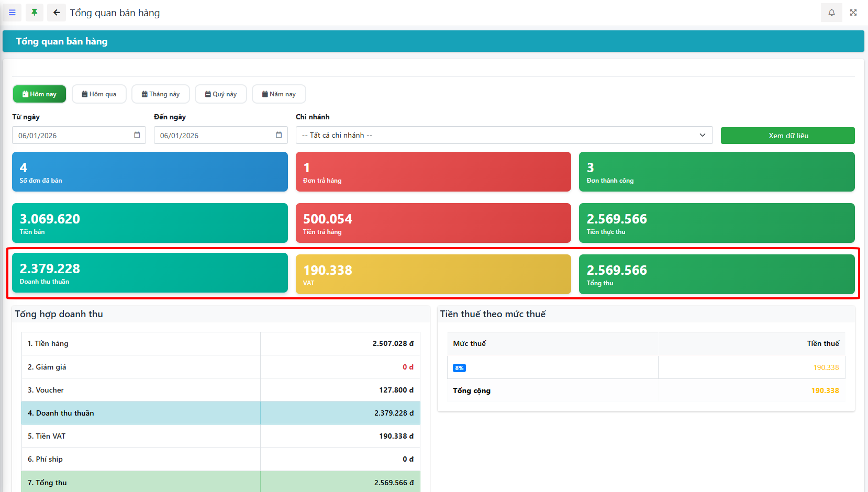Show data for Năm nay
This screenshot has height=492, width=868.
coord(279,94)
